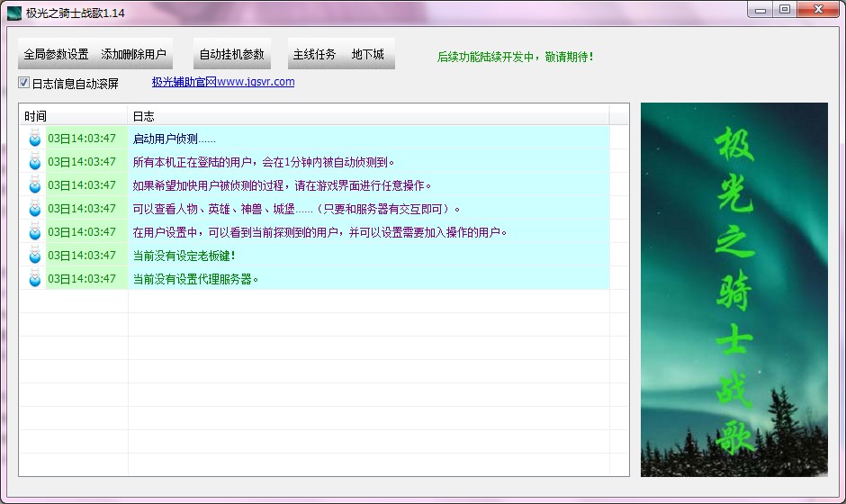Select log text 在用户设置中,可以看到
846x504 pixels.
pos(319,232)
